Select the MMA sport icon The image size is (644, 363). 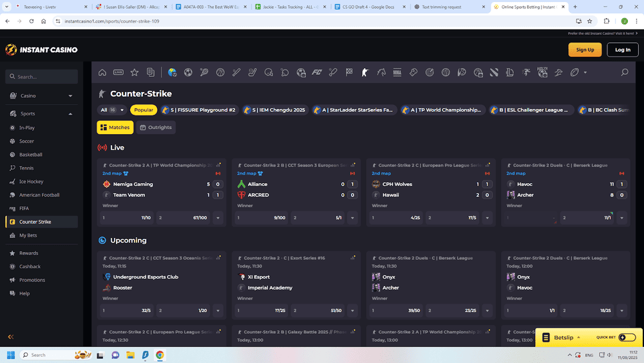click(397, 72)
